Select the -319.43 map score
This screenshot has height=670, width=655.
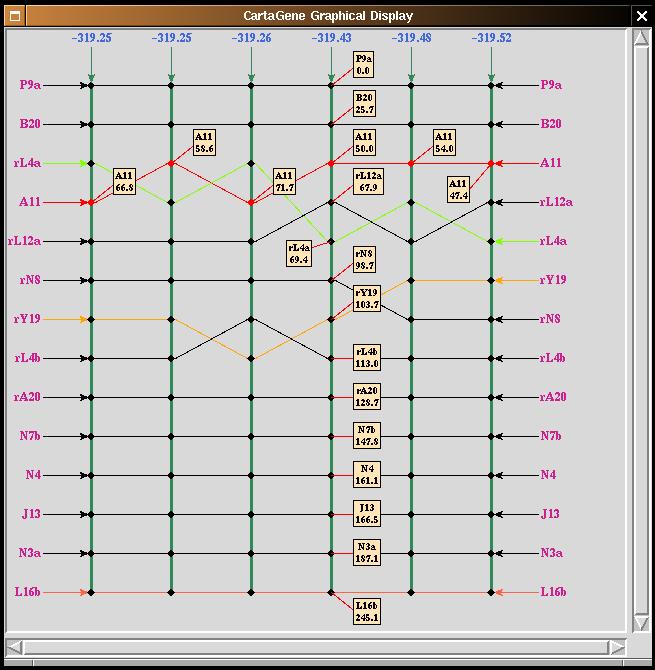click(332, 38)
